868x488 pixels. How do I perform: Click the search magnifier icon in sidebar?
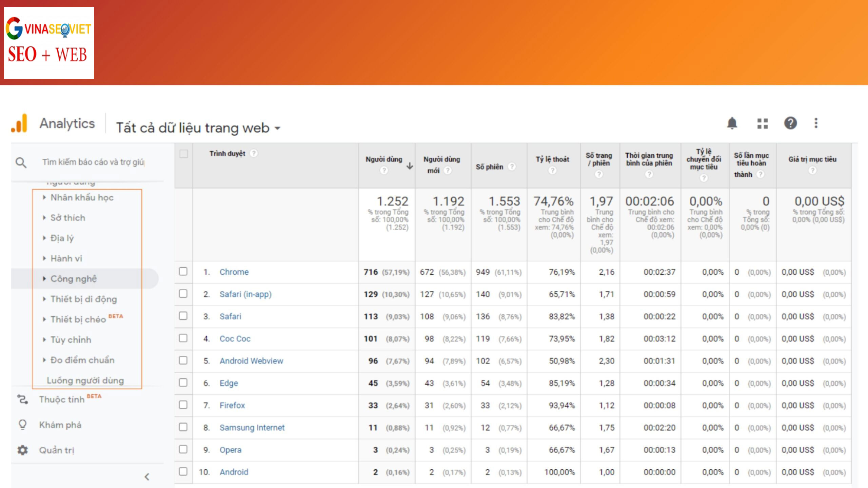click(21, 162)
